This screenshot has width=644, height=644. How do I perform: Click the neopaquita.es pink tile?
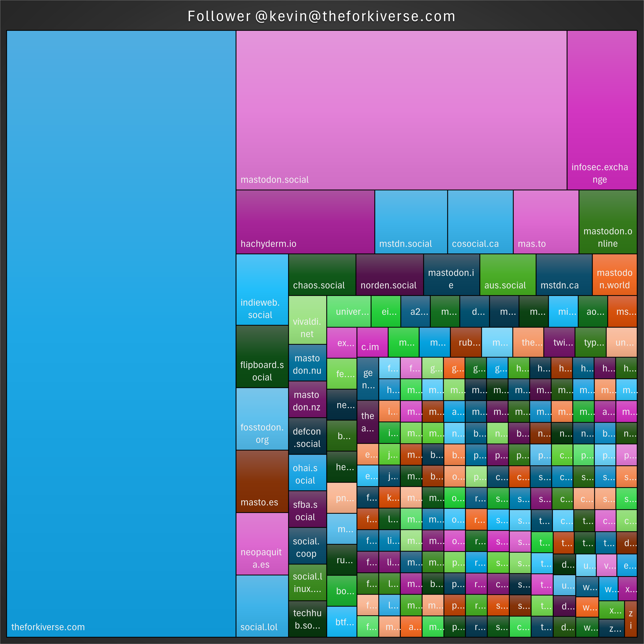click(x=262, y=543)
